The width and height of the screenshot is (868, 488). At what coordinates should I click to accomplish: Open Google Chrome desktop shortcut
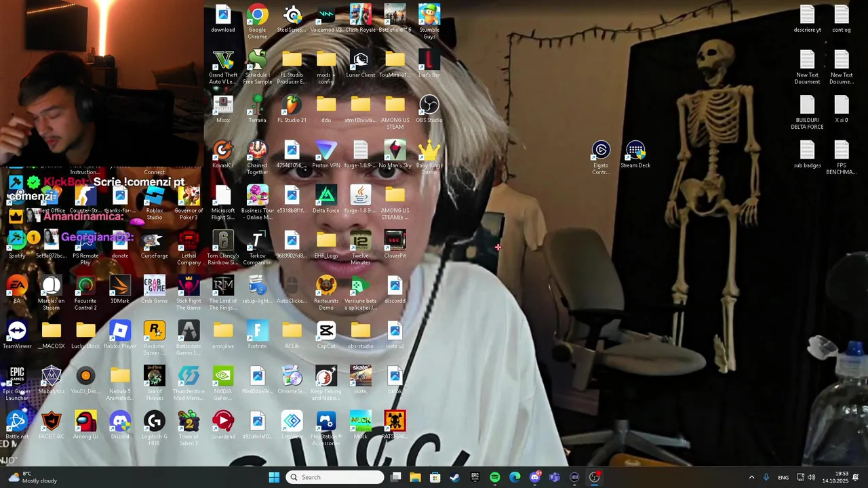tap(257, 21)
